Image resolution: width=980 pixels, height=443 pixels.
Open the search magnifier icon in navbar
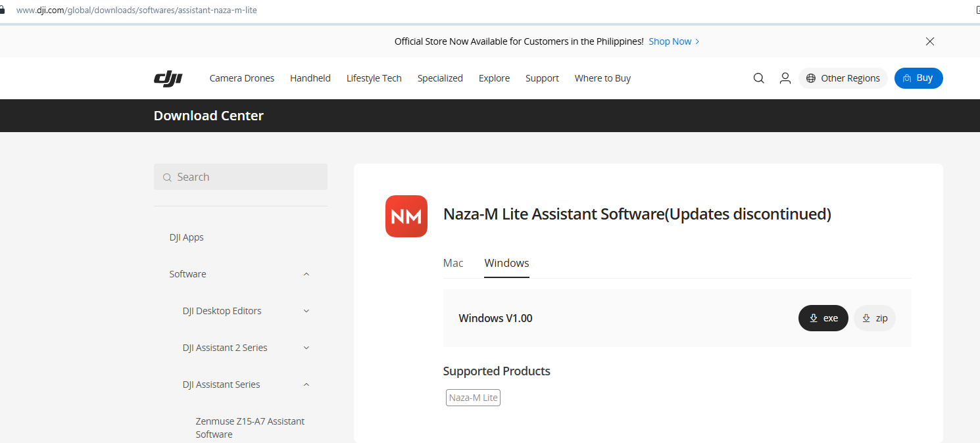coord(758,78)
